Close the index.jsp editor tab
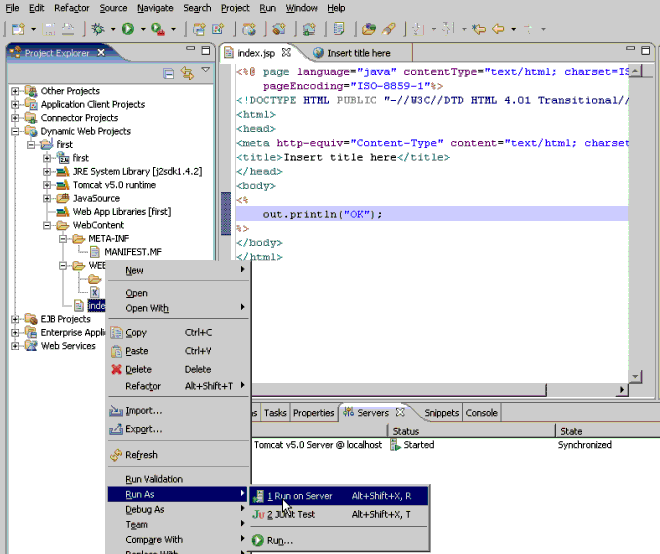660x554 pixels. [286, 53]
